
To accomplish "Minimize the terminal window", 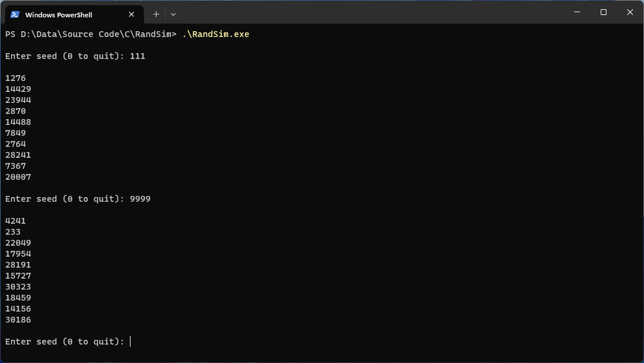I will tap(576, 12).
